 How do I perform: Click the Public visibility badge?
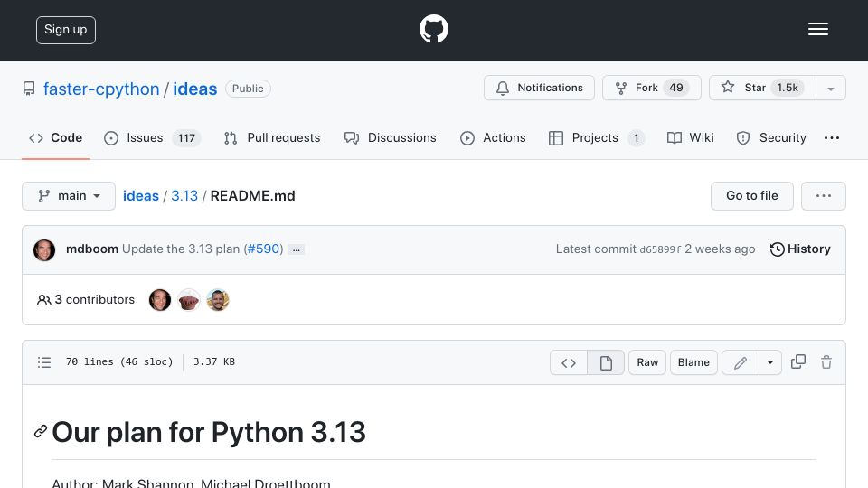248,89
